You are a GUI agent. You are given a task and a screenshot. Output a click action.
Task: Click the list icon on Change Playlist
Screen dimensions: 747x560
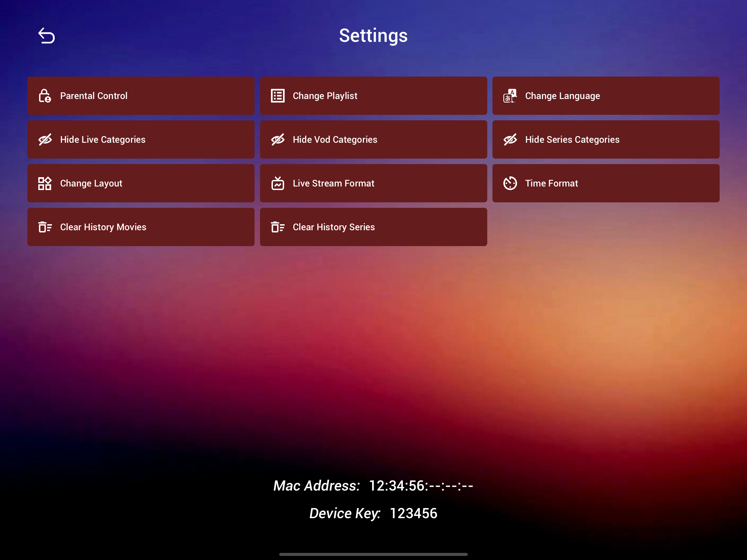278,96
